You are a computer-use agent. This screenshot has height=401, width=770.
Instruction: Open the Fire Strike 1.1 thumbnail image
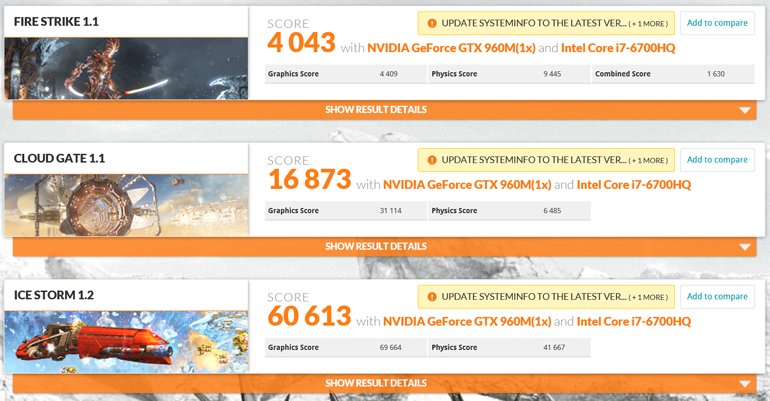point(126,68)
